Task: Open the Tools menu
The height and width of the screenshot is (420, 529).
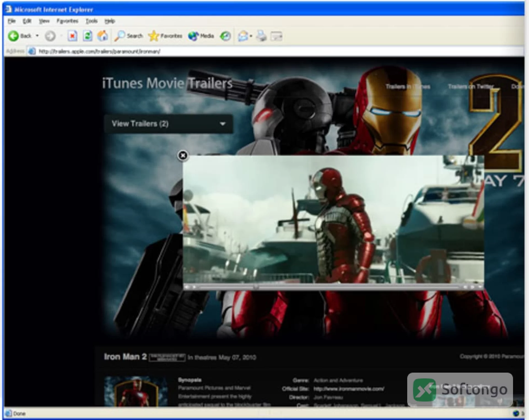Action: (91, 21)
